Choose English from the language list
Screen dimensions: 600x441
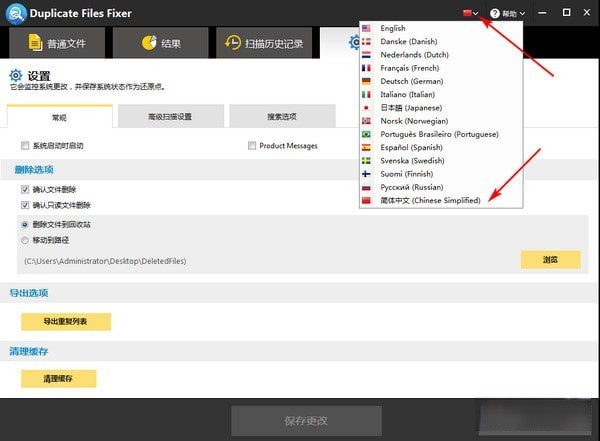click(441, 28)
